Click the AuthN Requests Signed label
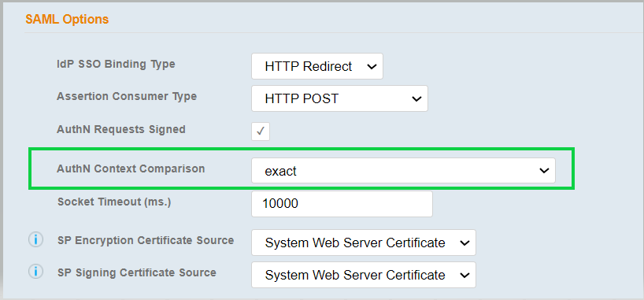 point(121,129)
